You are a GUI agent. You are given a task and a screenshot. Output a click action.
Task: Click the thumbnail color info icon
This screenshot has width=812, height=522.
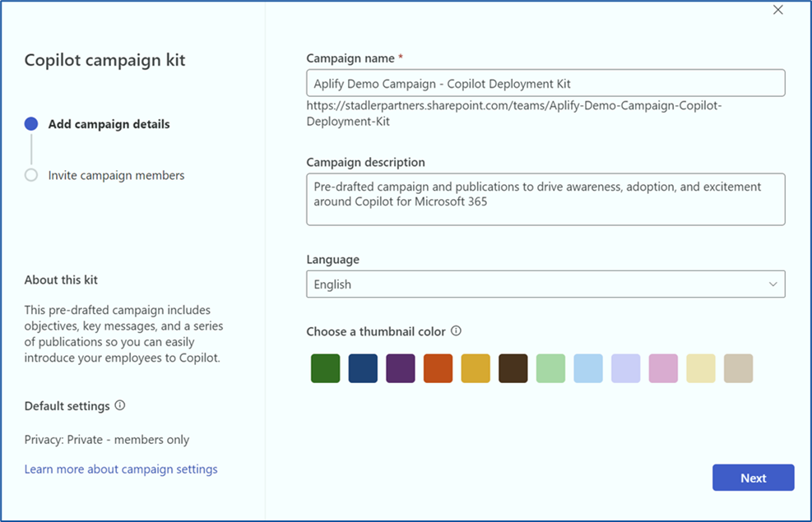coord(456,330)
